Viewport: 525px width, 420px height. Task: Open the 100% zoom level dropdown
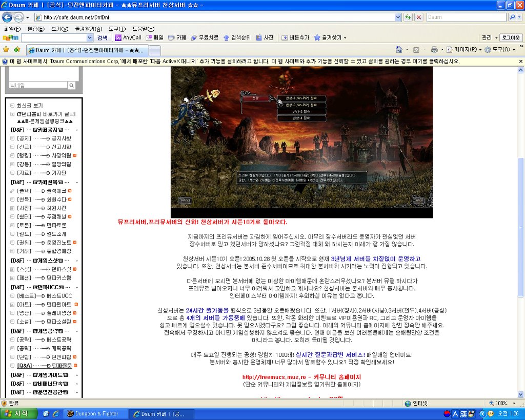click(x=514, y=403)
